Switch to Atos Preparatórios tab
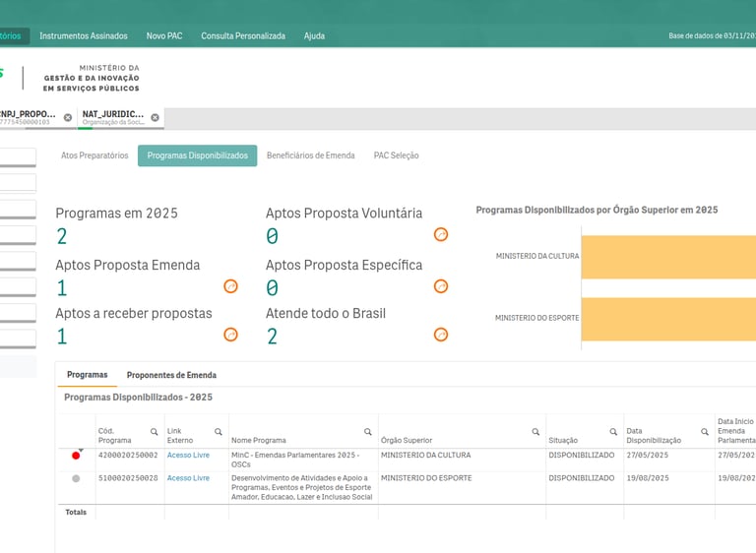Image resolution: width=756 pixels, height=553 pixels. pyautogui.click(x=94, y=155)
